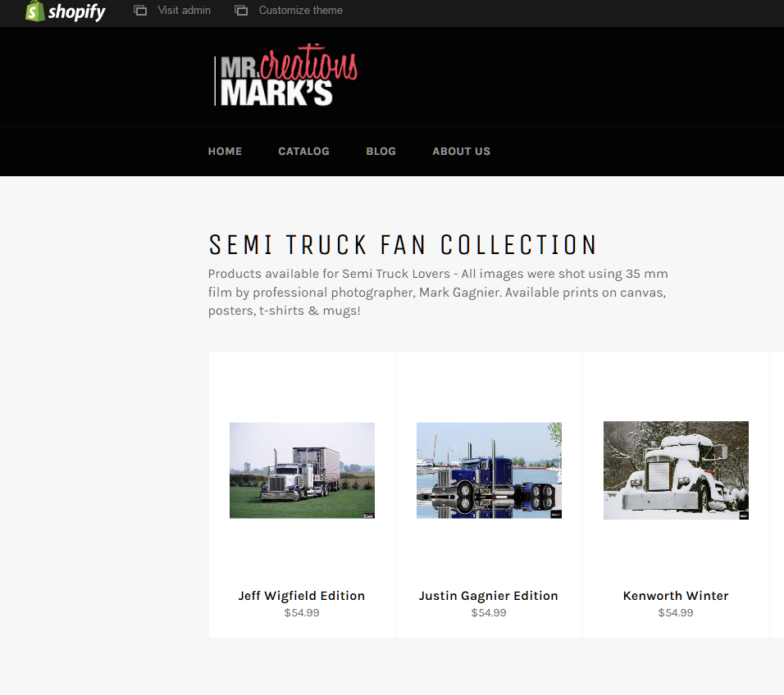This screenshot has width=784, height=695.
Task: Open the About Us menu item
Action: (x=462, y=152)
